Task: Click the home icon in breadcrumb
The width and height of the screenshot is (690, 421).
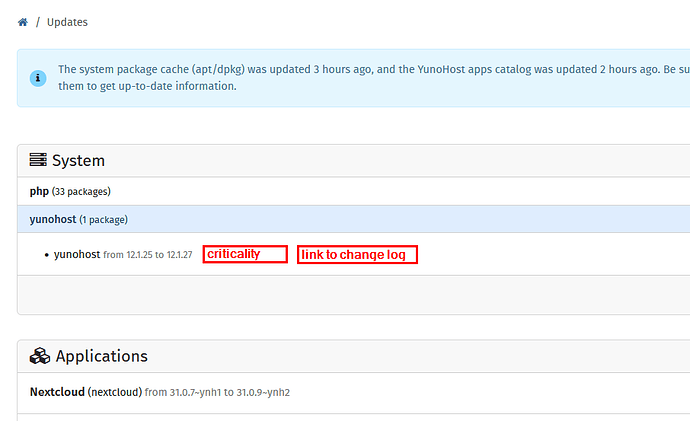Action: point(23,22)
